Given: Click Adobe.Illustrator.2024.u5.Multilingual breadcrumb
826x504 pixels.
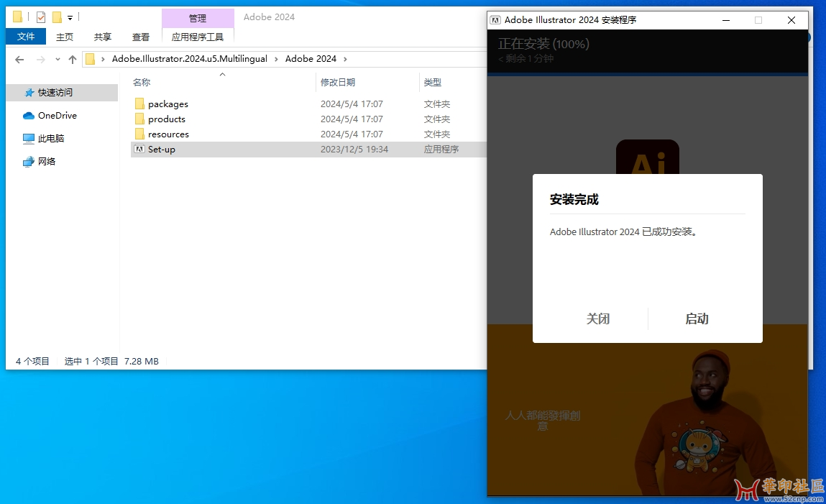Looking at the screenshot, I should [x=190, y=58].
